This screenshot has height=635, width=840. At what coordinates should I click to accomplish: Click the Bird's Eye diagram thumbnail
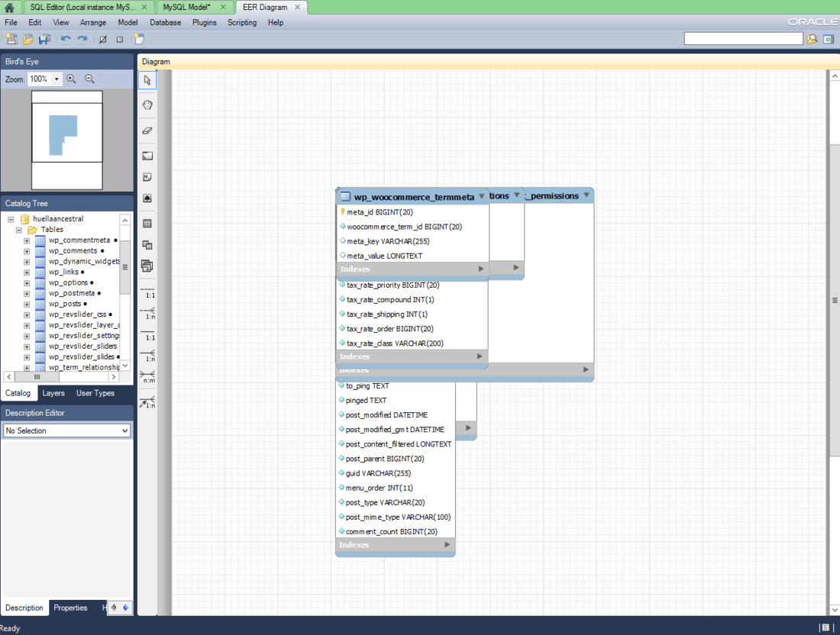(x=67, y=140)
